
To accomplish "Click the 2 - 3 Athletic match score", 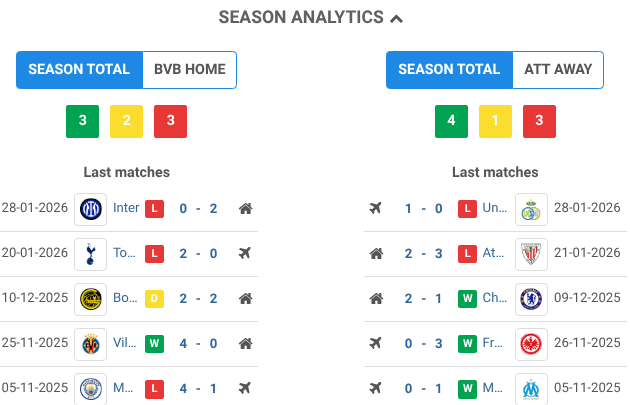I will (x=423, y=254).
